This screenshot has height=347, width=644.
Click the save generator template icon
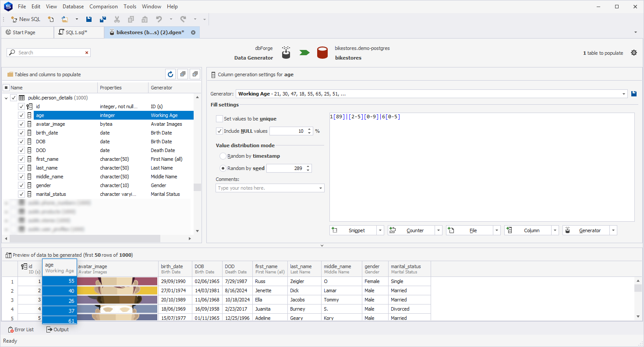click(633, 94)
